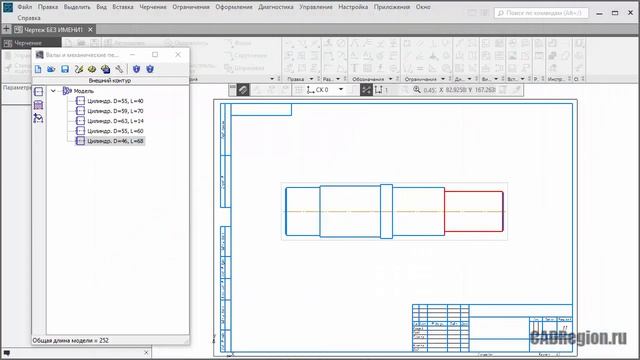Open saved model in shafts dialog
640x360 pixels.
pyautogui.click(x=51, y=69)
